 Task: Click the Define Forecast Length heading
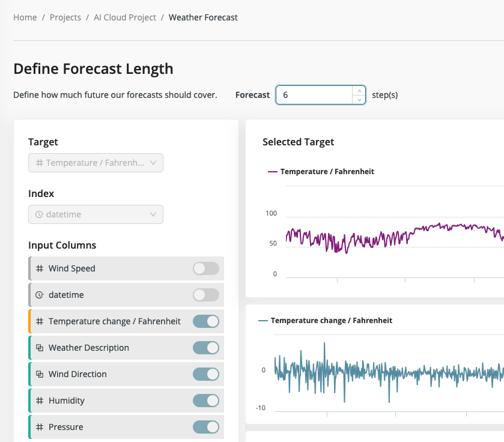93,68
